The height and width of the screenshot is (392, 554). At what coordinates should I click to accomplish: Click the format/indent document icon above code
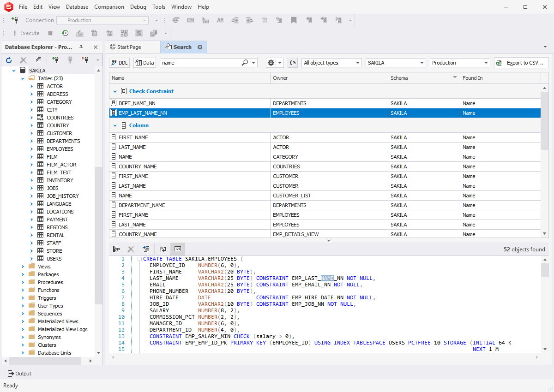click(x=146, y=249)
